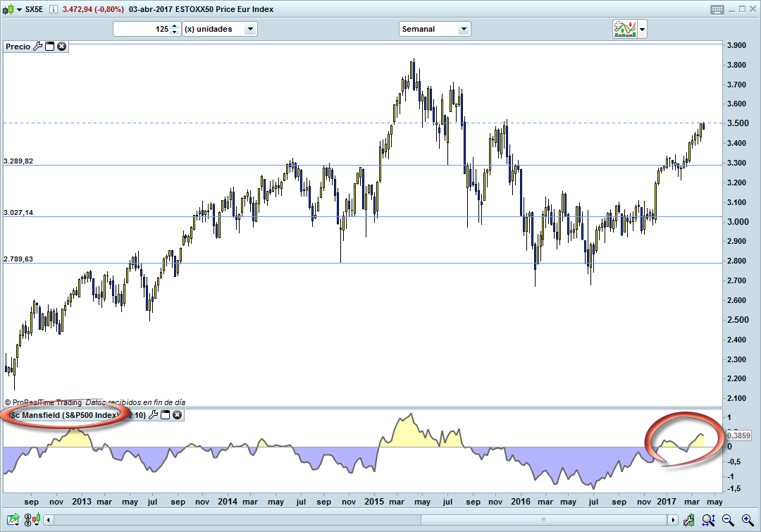Click the green candle icon top left
Screen dimensions: 761x532
[x=11, y=9]
